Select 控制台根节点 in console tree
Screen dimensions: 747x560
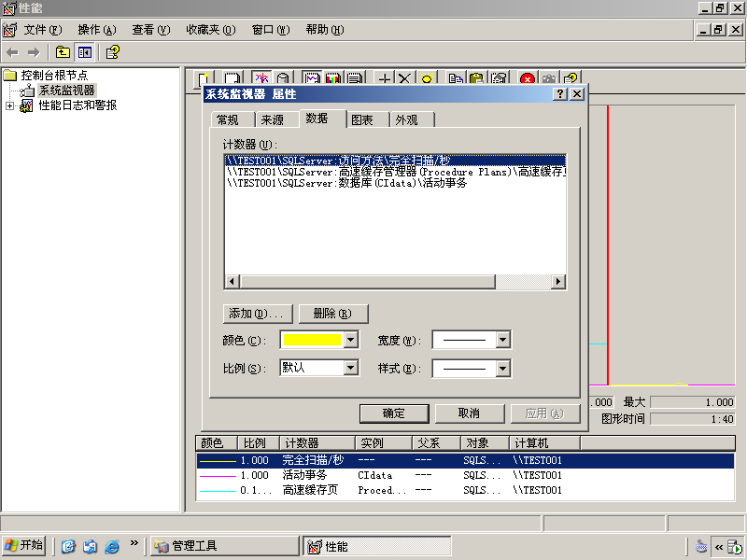(x=54, y=76)
